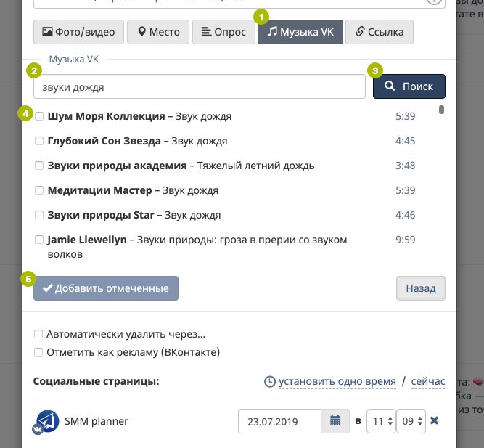Click the track list scrollbar handle
The width and height of the screenshot is (484, 448).
(441, 110)
